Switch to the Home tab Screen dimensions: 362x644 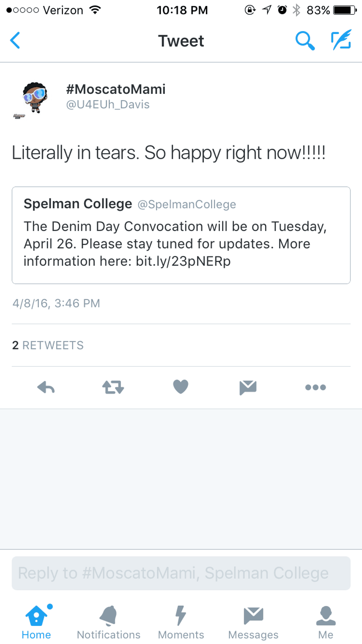point(36,623)
